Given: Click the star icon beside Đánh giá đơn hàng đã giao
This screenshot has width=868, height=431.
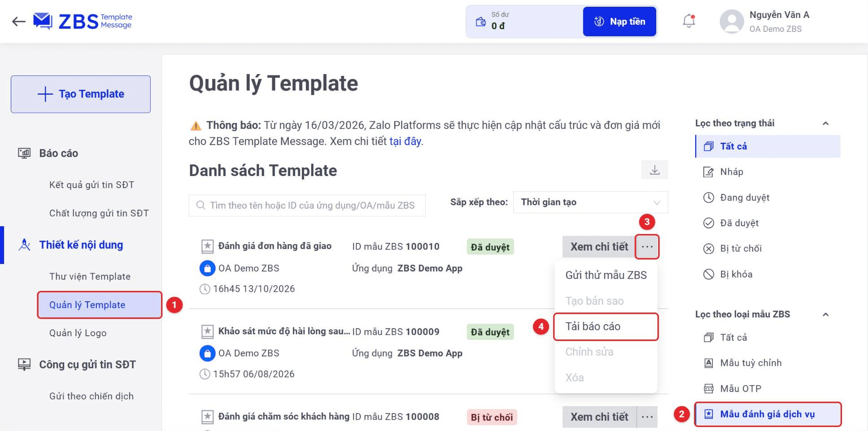Looking at the screenshot, I should click(207, 246).
